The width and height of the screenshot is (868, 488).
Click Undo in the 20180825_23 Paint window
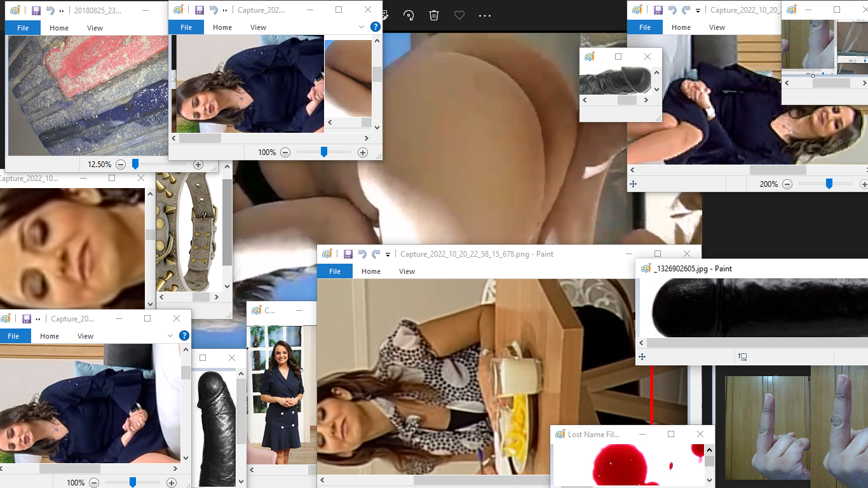[x=50, y=10]
